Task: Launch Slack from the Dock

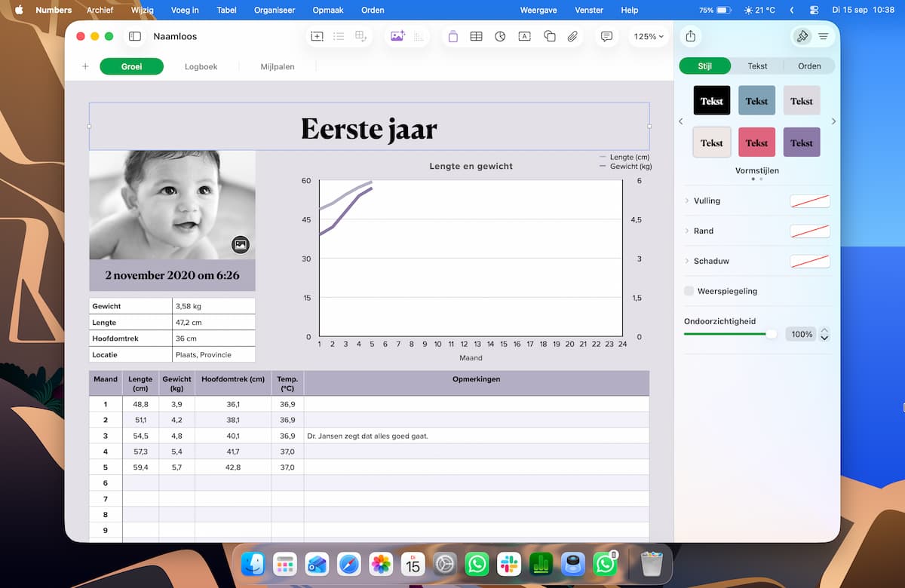Action: click(x=509, y=564)
